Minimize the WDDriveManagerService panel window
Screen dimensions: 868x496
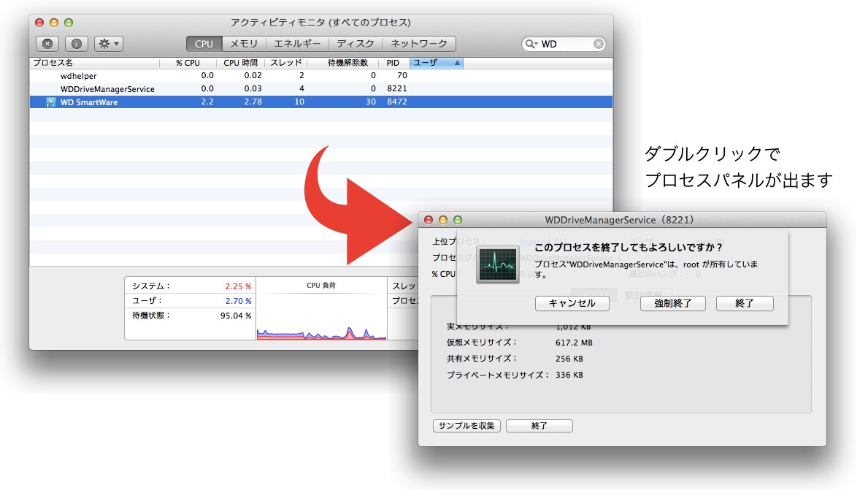[x=443, y=220]
